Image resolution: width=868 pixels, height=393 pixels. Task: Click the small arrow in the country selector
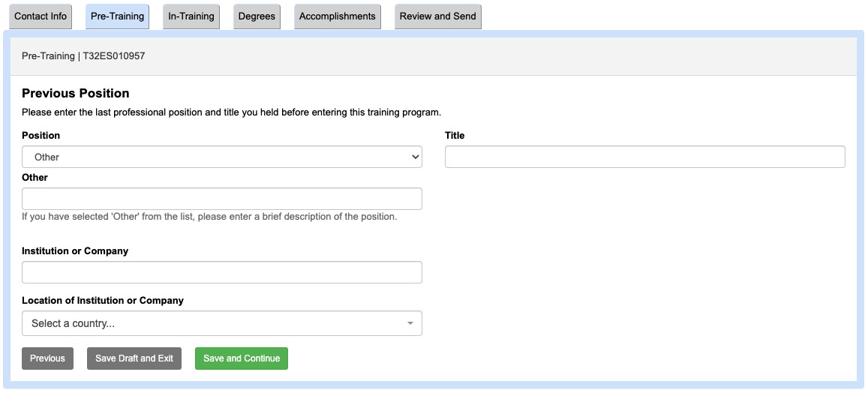coord(410,324)
